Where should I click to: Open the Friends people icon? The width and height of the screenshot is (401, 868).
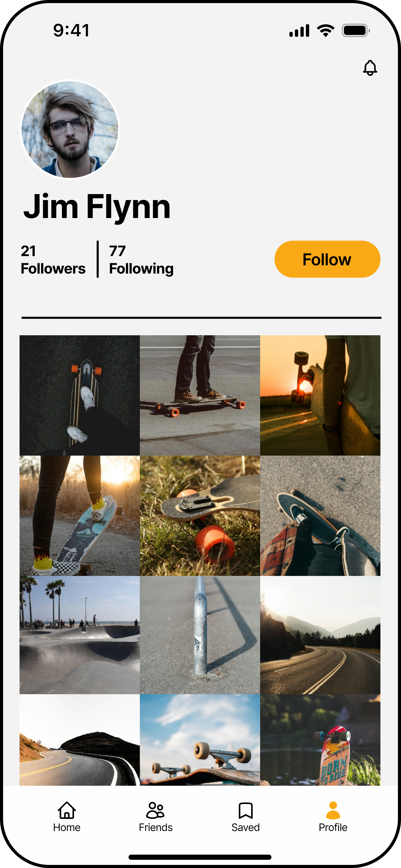155,810
